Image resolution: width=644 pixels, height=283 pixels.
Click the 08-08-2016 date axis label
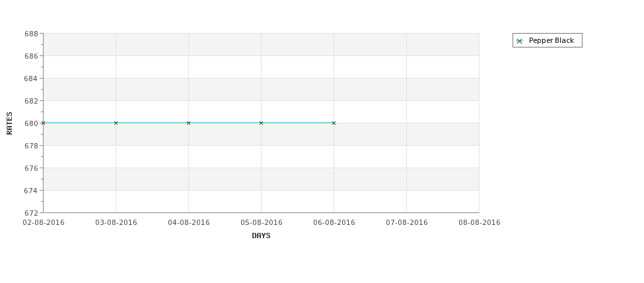pyautogui.click(x=480, y=223)
